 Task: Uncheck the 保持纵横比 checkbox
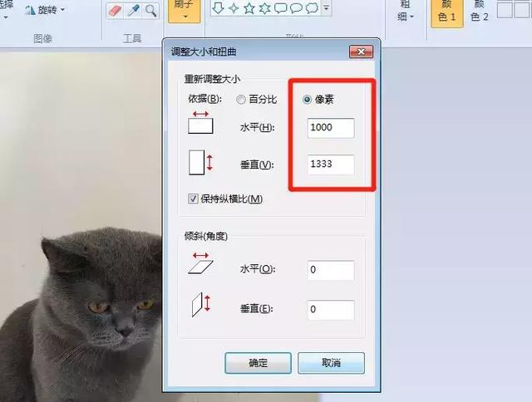(193, 199)
